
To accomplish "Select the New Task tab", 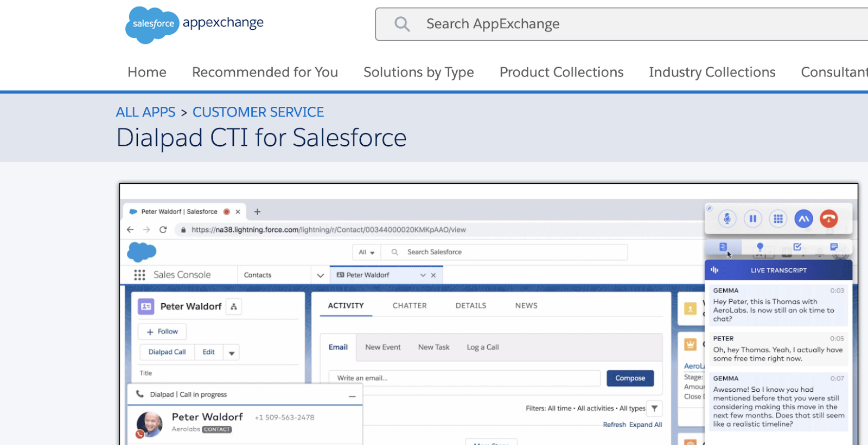I will pyautogui.click(x=434, y=347).
